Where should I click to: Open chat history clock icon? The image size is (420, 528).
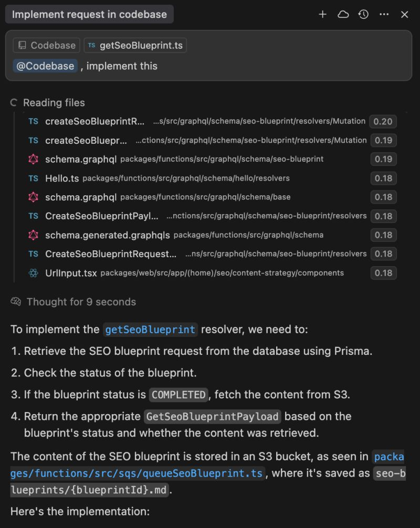point(363,15)
